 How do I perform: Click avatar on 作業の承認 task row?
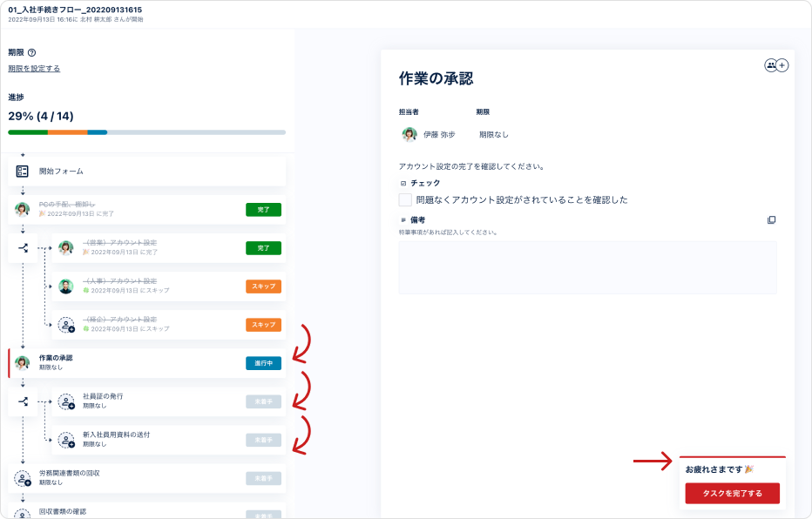[x=23, y=363]
